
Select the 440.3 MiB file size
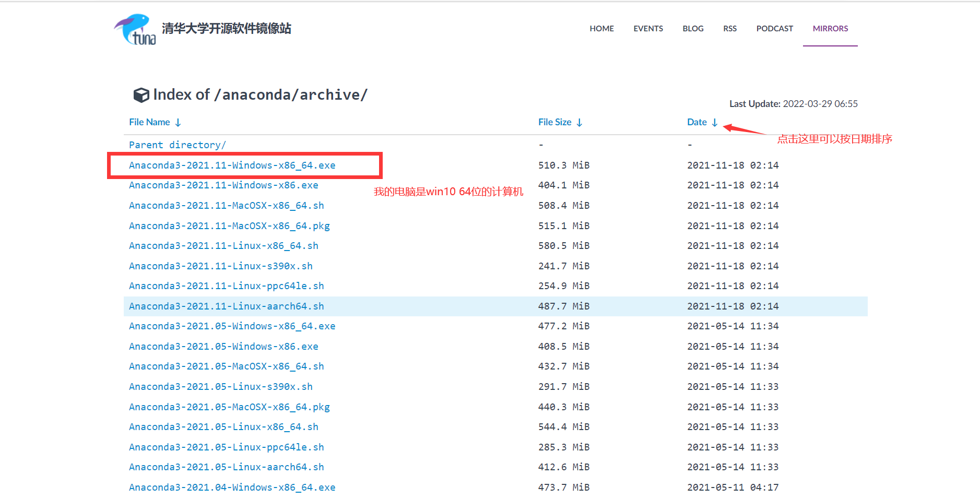tap(564, 407)
